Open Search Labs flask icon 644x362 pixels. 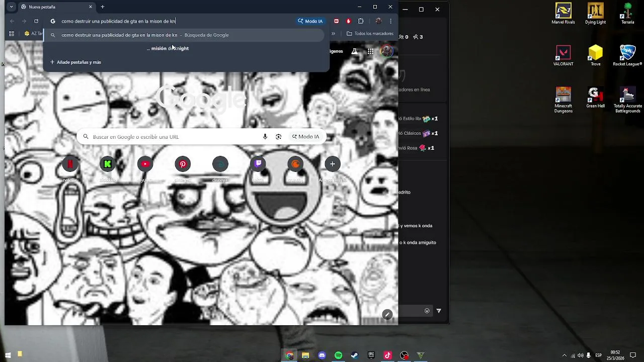pos(355,51)
